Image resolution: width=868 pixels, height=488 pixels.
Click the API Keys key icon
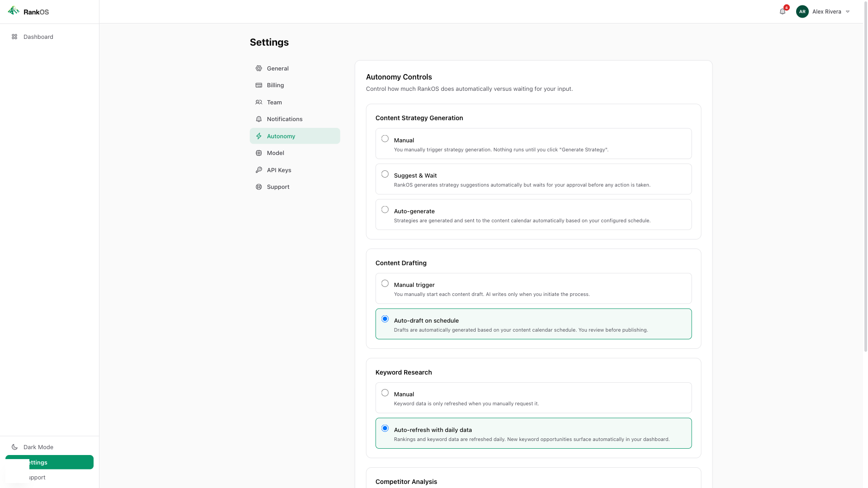pos(258,170)
